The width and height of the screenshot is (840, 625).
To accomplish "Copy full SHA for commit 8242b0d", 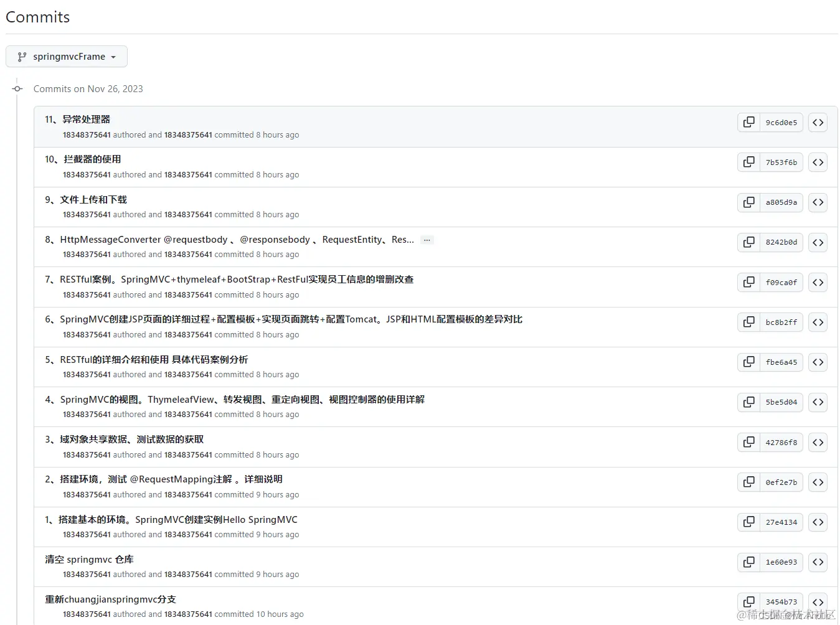I will pos(749,242).
